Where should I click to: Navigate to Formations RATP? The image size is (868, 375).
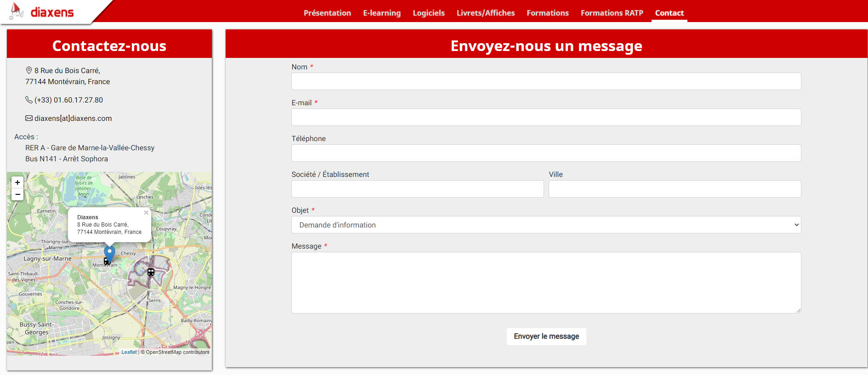[x=612, y=13]
